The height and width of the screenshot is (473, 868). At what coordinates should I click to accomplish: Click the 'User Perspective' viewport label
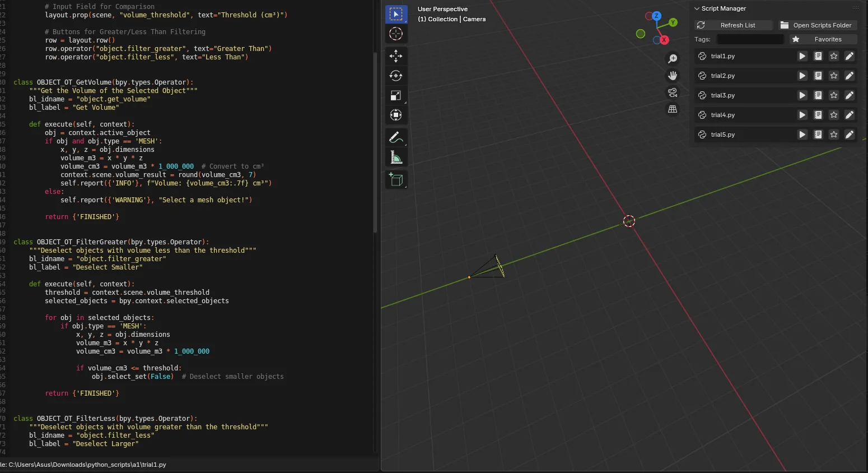442,9
